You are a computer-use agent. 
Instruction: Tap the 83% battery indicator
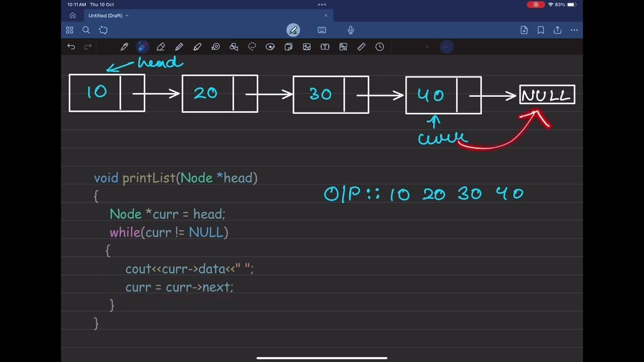(x=566, y=5)
